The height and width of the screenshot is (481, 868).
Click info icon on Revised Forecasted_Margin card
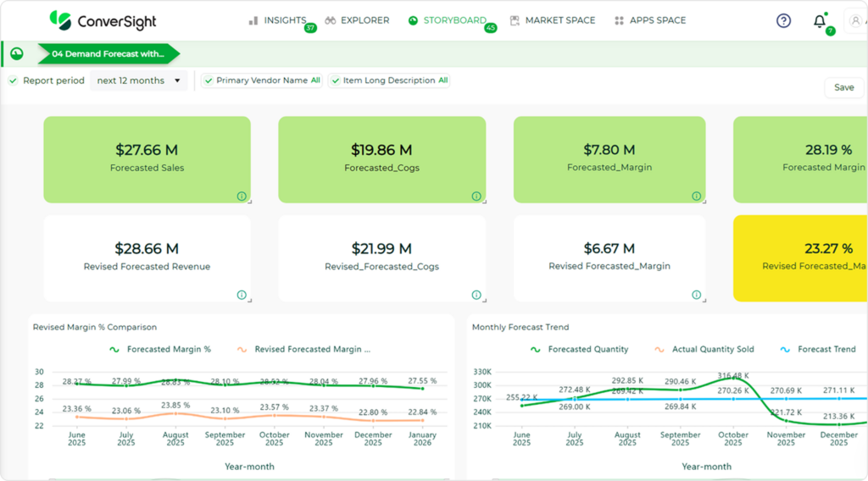pos(697,295)
